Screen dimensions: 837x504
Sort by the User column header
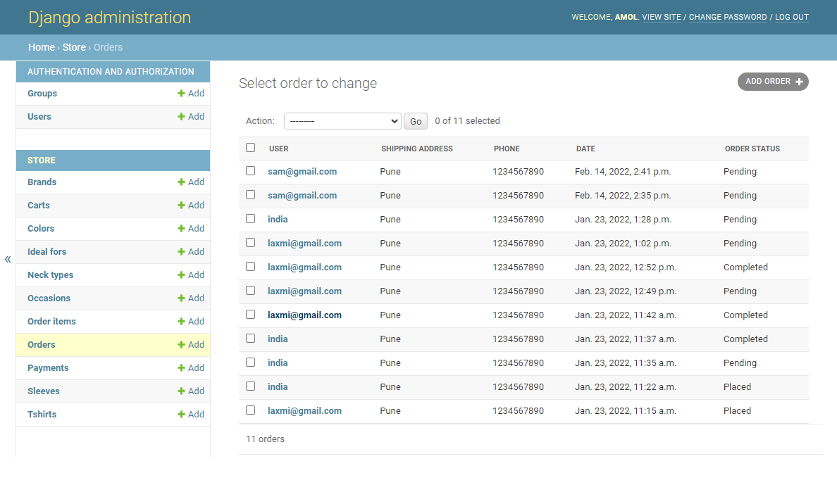coord(278,149)
